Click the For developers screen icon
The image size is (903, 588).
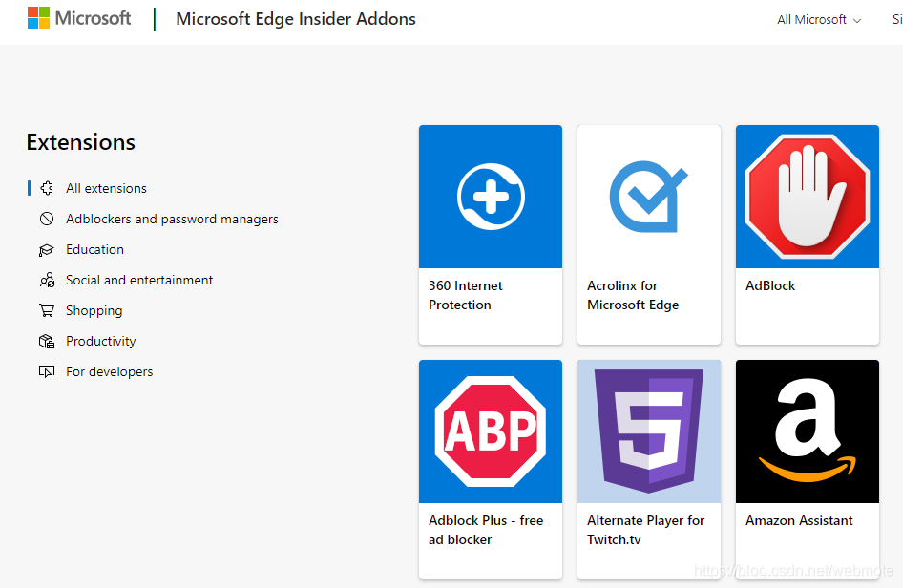(47, 371)
